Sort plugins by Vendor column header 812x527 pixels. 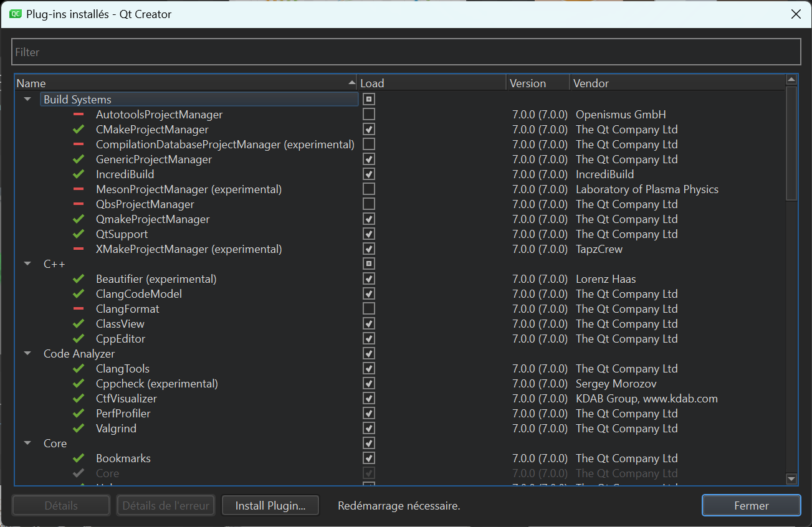(591, 83)
